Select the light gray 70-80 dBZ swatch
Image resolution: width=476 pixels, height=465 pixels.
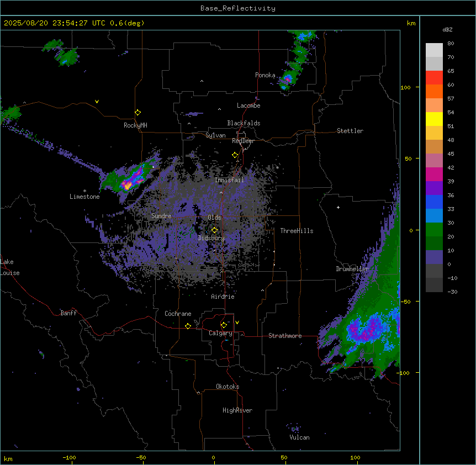point(434,50)
